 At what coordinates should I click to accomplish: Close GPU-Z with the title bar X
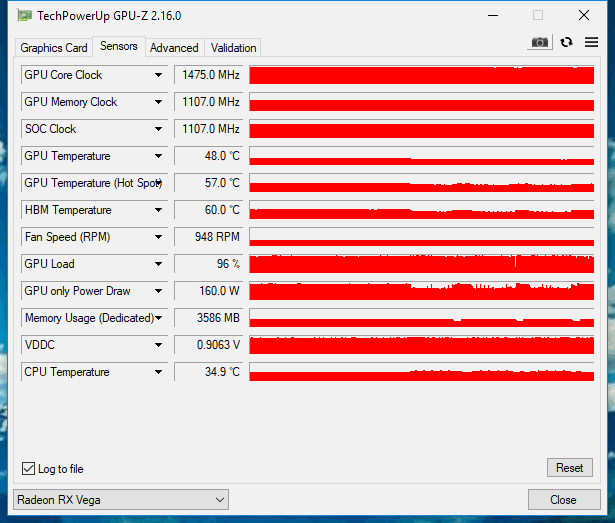[x=584, y=16]
